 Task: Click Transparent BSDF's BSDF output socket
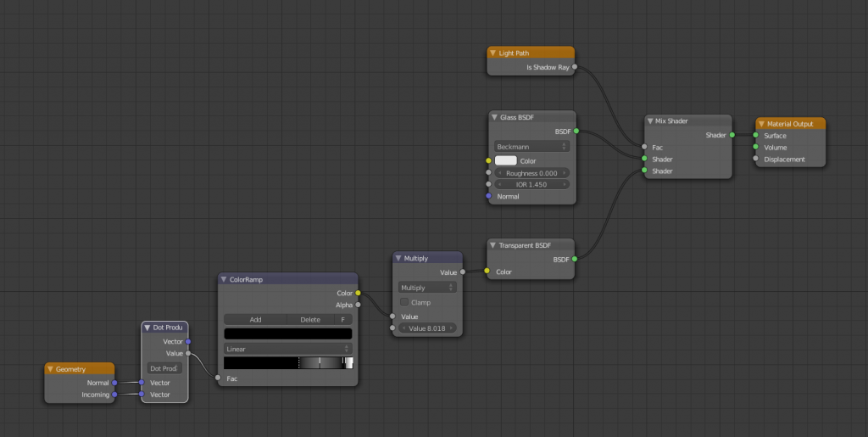point(575,259)
